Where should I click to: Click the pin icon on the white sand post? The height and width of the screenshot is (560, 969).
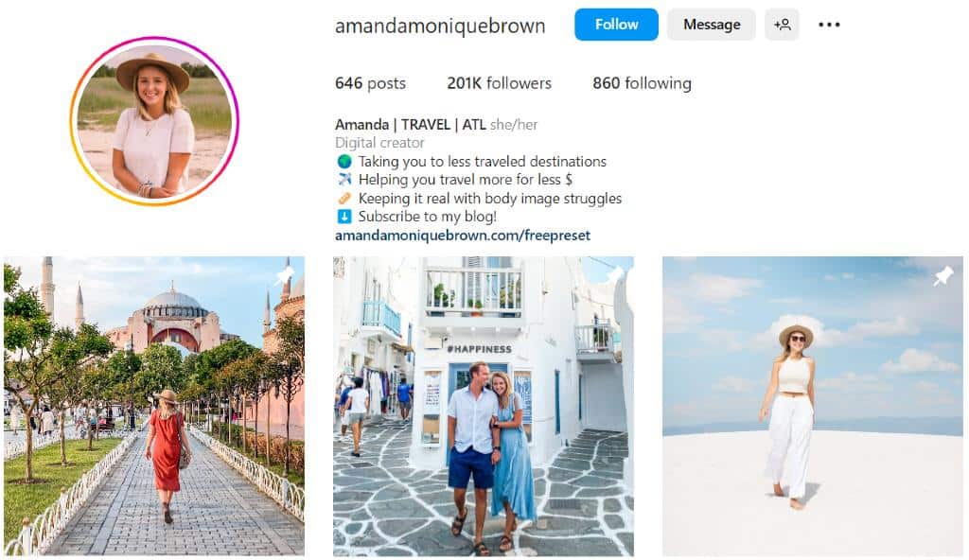click(x=943, y=275)
